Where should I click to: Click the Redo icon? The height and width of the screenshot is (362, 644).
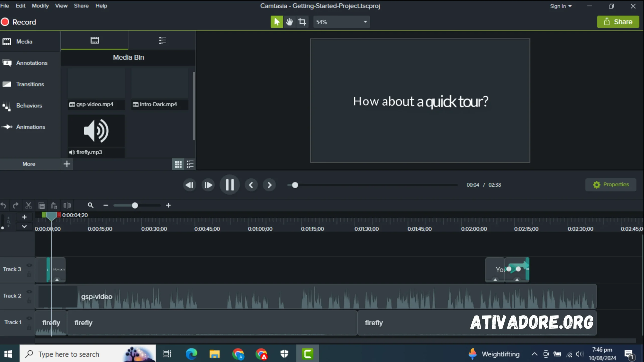pos(16,206)
